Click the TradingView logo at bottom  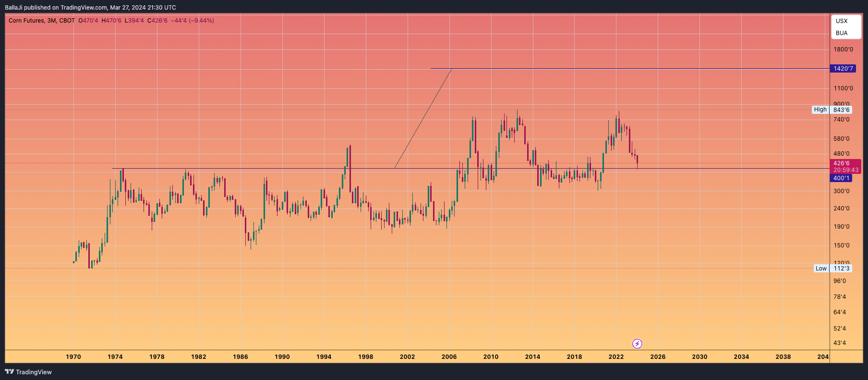[x=28, y=372]
